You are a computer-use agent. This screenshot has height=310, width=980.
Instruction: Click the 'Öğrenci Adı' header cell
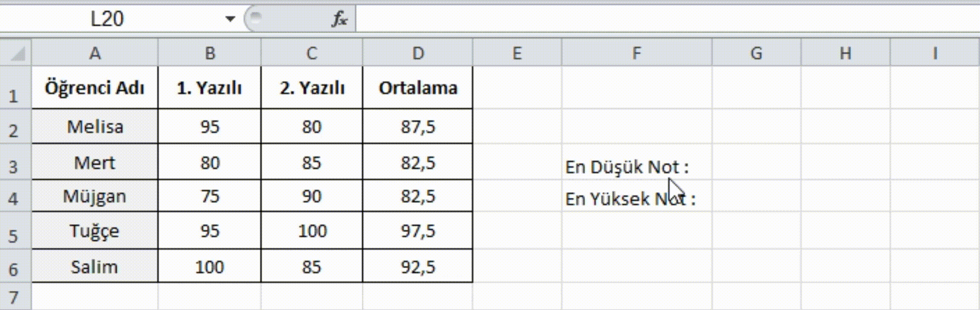[95, 88]
